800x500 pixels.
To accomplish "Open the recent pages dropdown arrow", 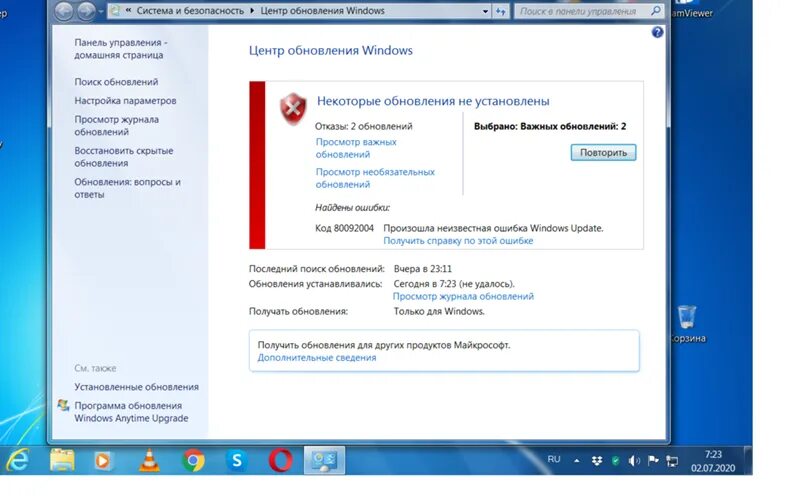I will [x=101, y=12].
